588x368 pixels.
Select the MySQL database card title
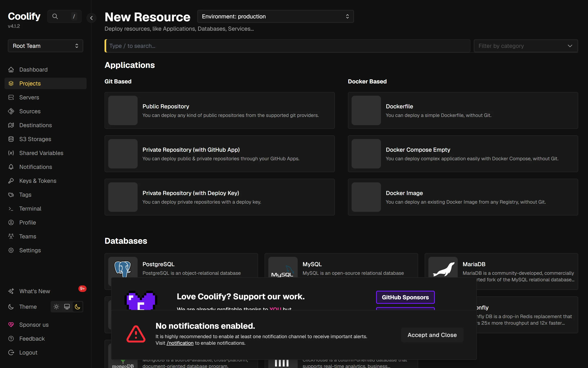point(312,264)
